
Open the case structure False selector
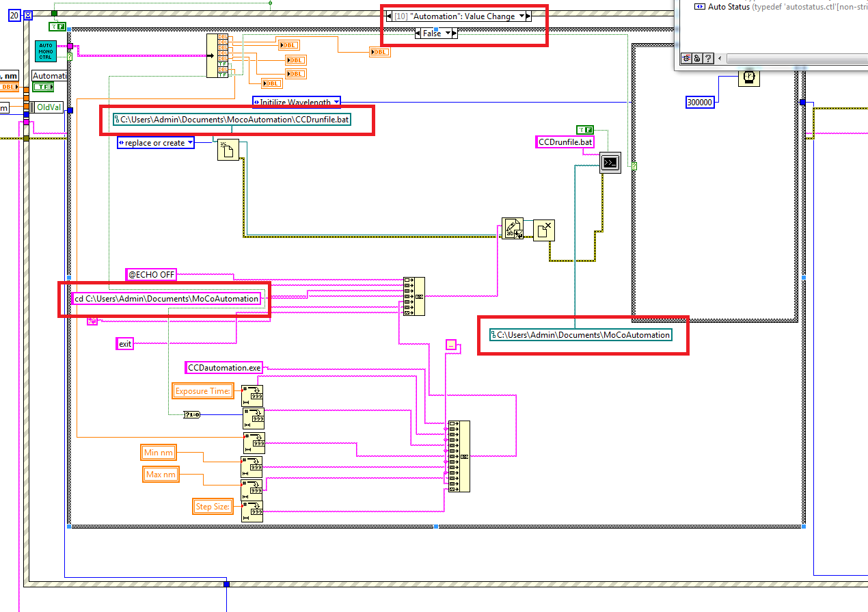point(437,33)
